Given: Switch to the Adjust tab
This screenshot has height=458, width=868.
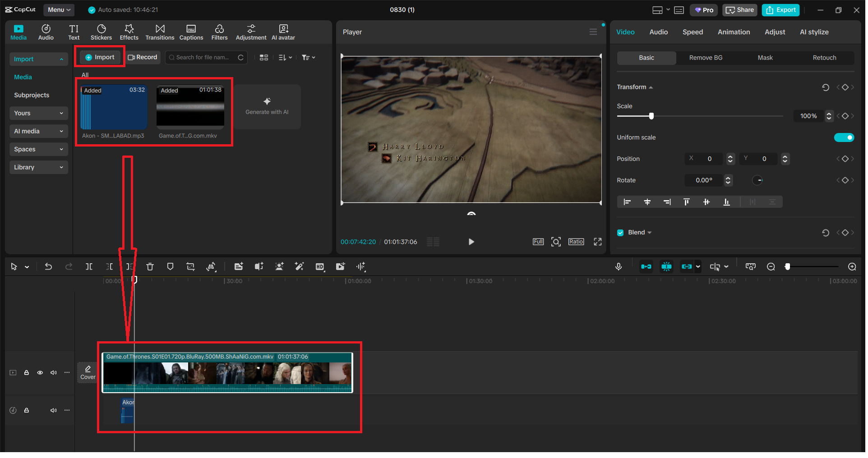Looking at the screenshot, I should point(775,32).
